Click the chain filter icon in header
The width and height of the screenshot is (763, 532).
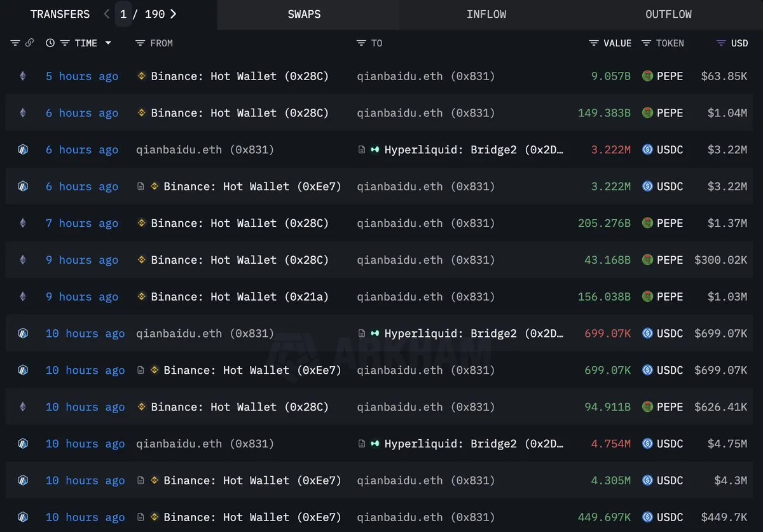(15, 43)
